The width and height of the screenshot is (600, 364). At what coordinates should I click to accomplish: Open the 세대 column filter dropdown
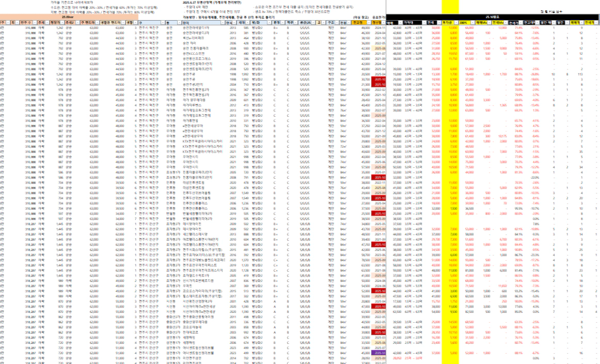249,23
